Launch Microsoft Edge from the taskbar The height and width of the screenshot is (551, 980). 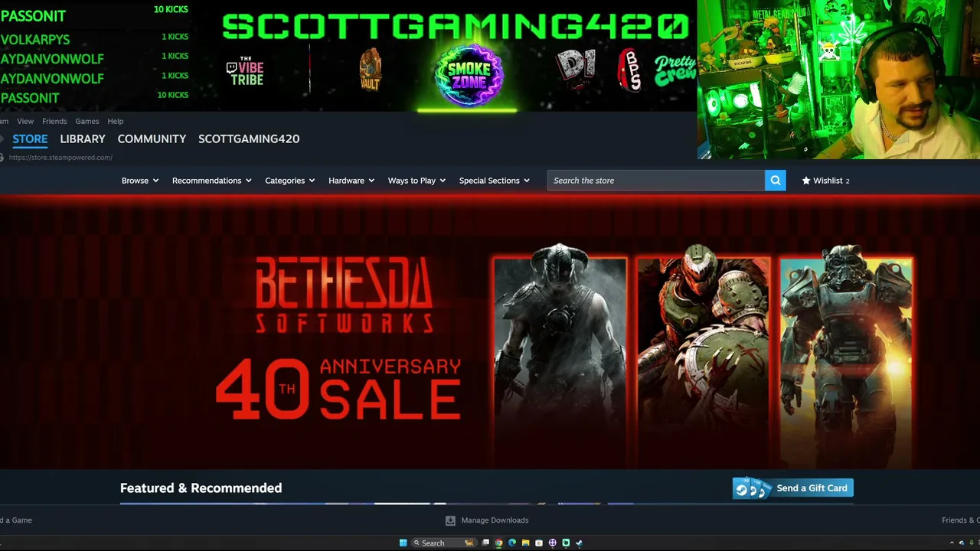[512, 543]
